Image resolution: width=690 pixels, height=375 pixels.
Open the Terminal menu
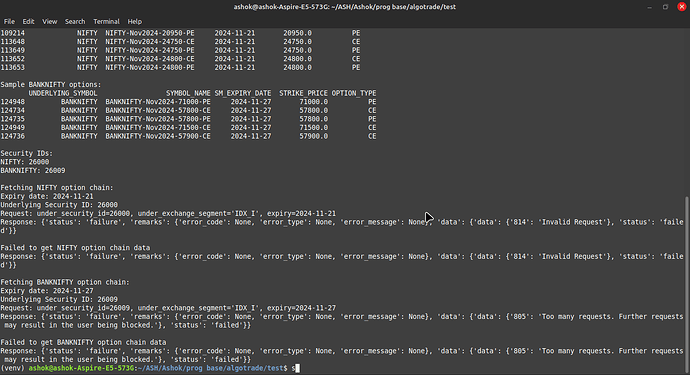tap(106, 21)
